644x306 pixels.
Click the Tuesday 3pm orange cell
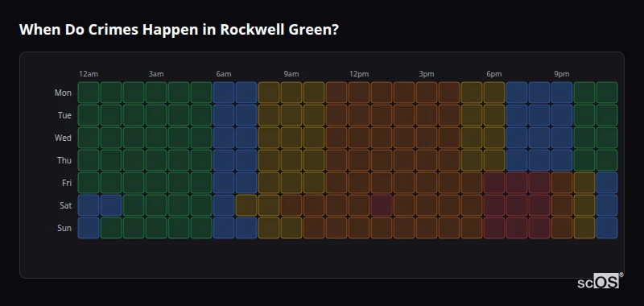click(427, 115)
